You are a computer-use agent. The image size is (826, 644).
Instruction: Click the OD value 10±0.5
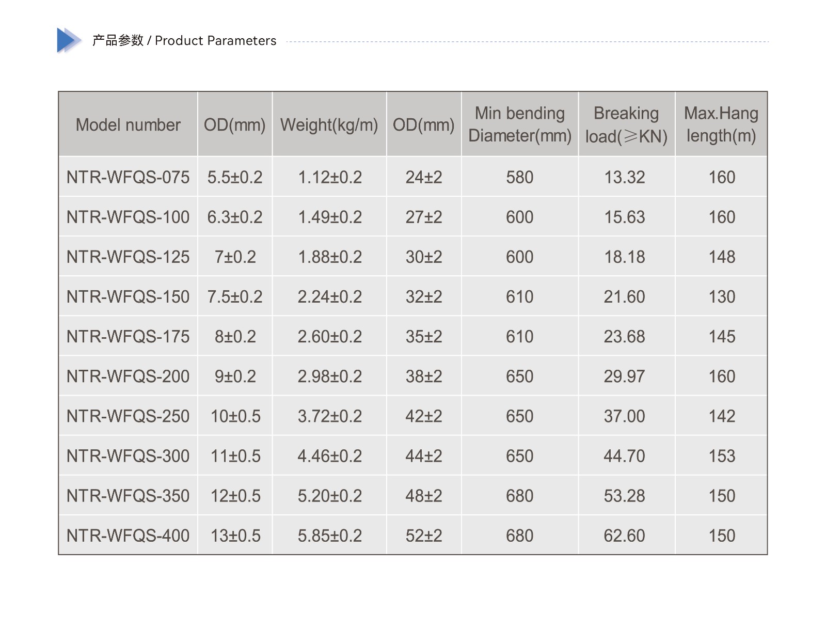235,416
